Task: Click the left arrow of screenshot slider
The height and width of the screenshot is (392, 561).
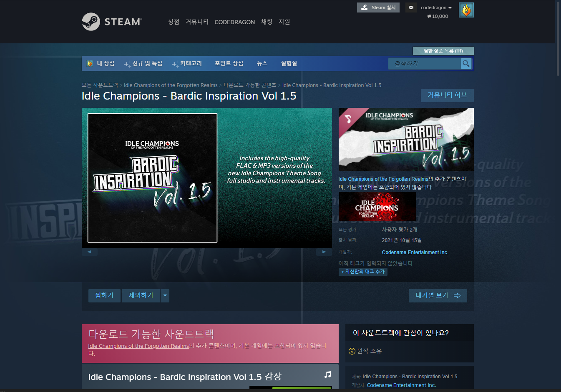Action: click(x=89, y=252)
